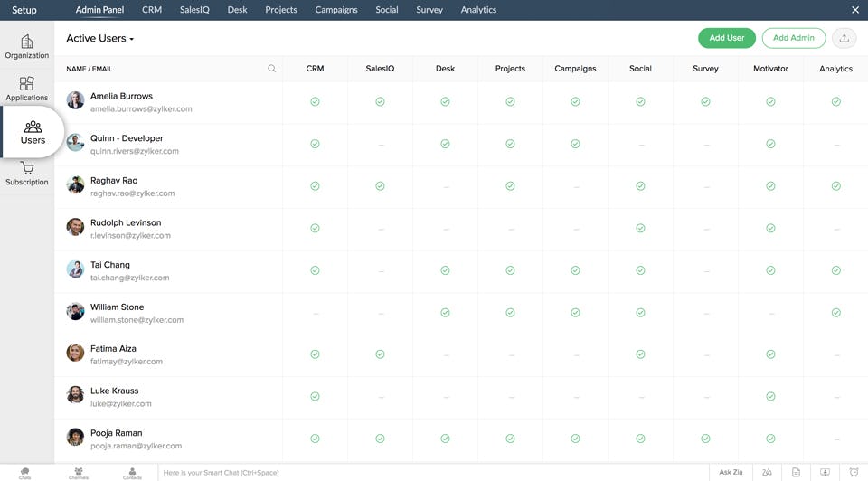Click the Motivator column header
This screenshot has height=481, width=868.
[770, 69]
